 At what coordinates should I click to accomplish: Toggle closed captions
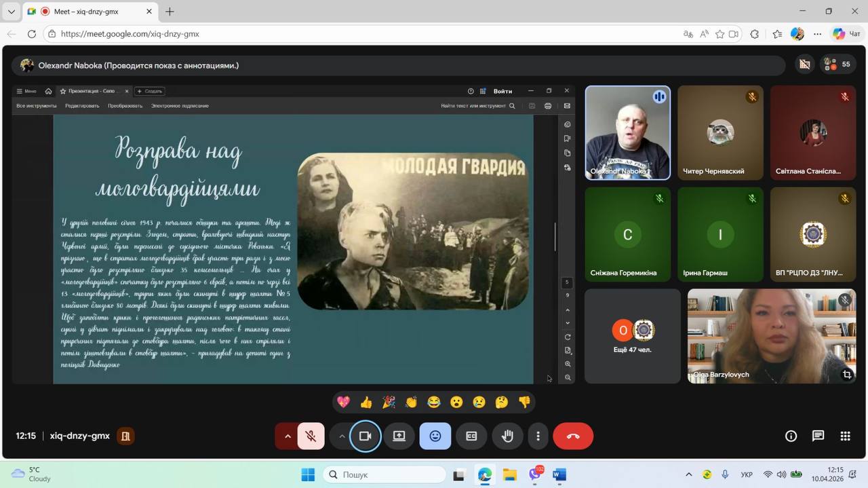tap(471, 436)
